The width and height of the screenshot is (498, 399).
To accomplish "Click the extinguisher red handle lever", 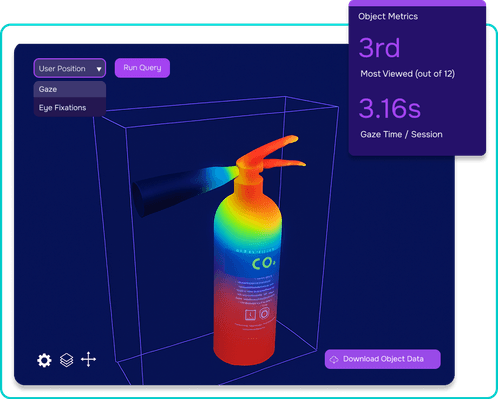I will [270, 152].
